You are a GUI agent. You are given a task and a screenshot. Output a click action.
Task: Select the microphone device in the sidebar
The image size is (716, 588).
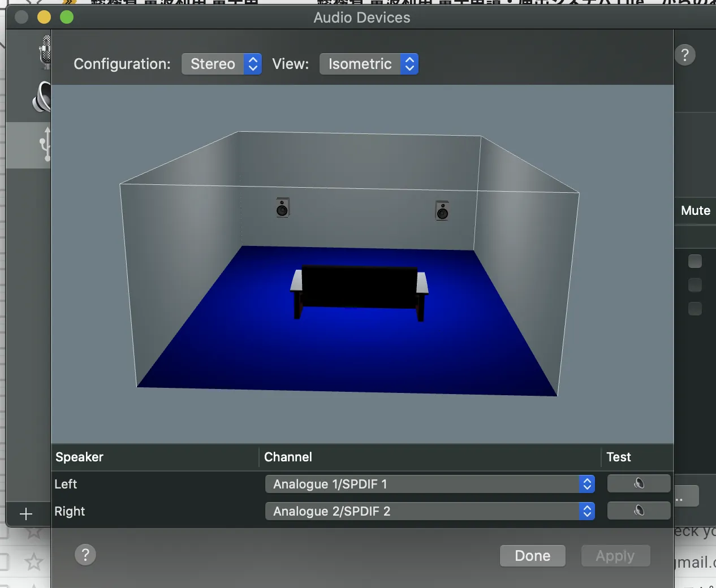click(45, 51)
